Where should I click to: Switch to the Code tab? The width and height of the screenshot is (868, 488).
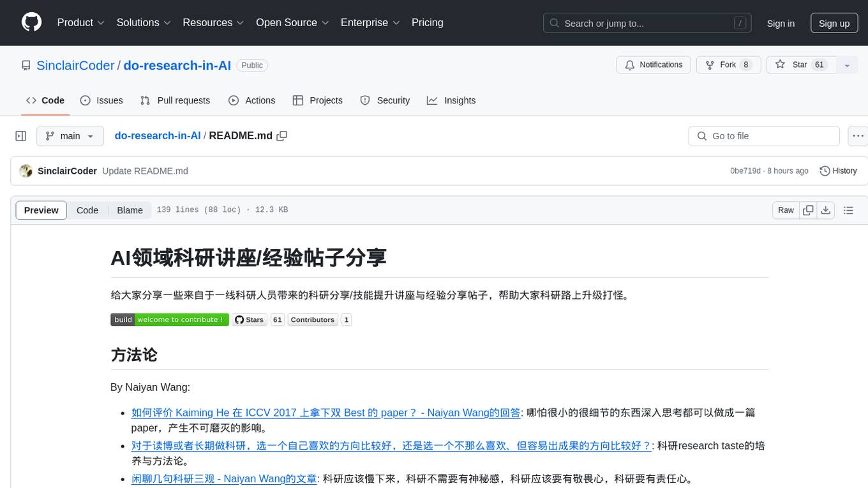(x=45, y=100)
